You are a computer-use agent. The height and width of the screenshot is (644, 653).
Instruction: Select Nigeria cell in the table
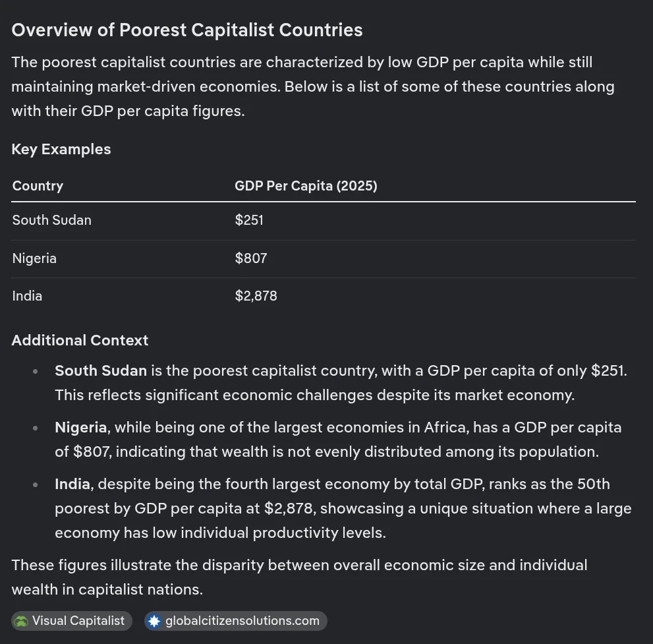[34, 258]
